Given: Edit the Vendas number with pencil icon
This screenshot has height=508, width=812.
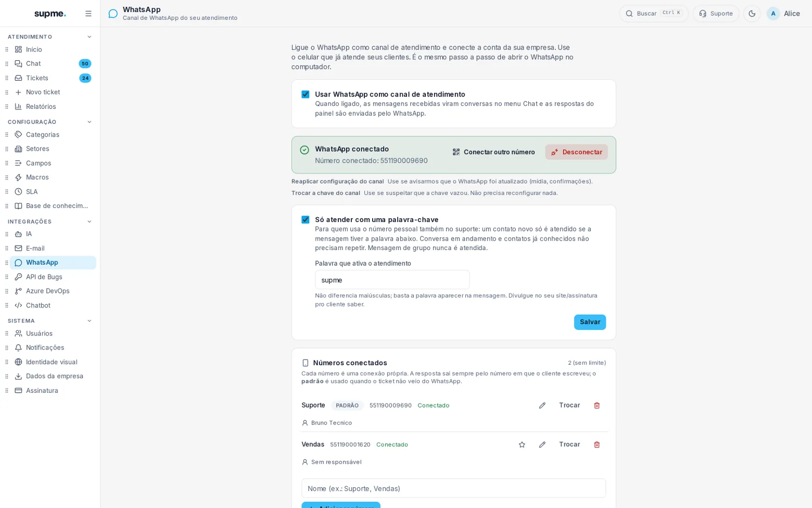Looking at the screenshot, I should (542, 444).
